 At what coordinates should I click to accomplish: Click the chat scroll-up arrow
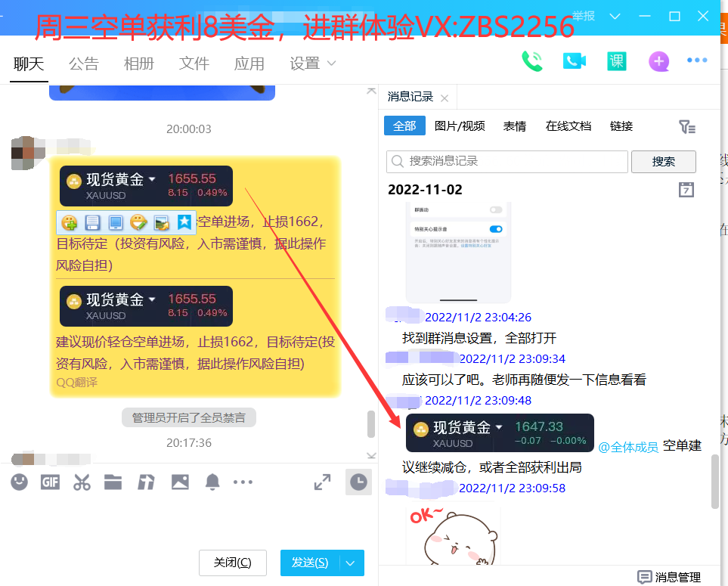tap(371, 91)
